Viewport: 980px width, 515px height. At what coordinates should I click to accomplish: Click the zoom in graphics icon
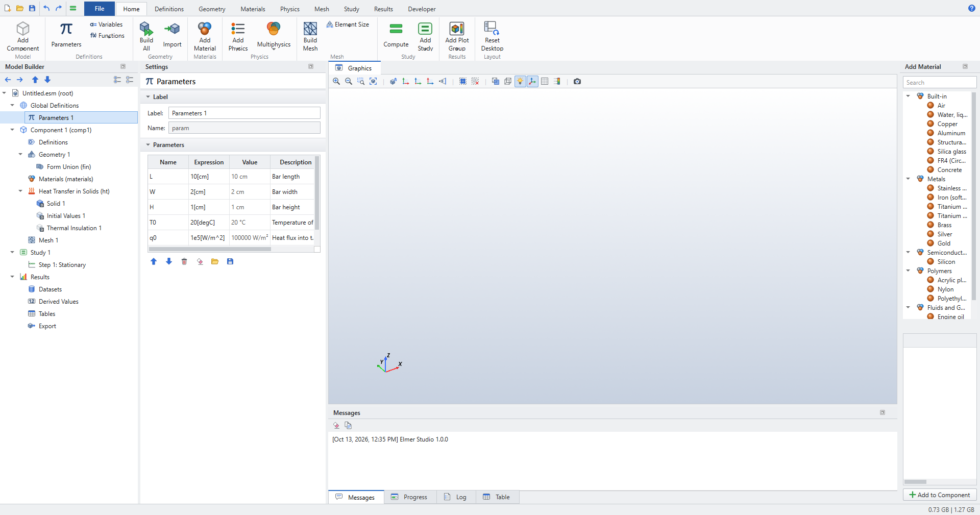coord(336,81)
